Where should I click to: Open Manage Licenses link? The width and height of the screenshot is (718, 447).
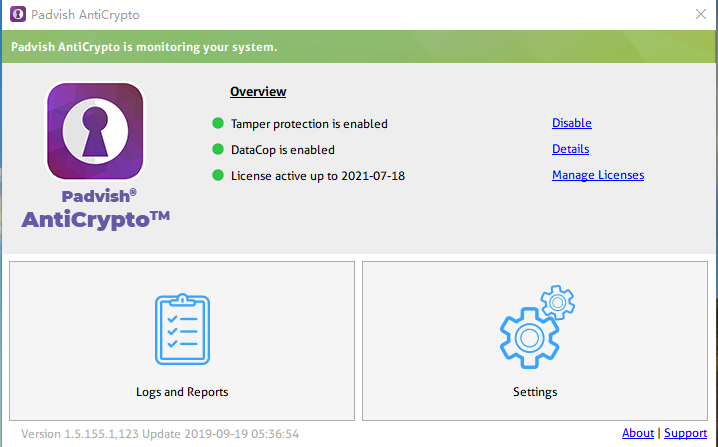598,175
